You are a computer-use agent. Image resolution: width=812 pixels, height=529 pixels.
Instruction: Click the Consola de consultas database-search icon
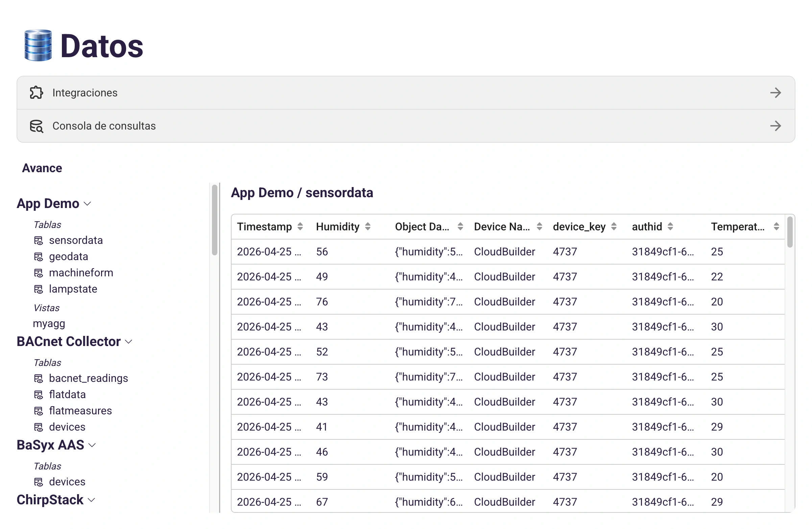pyautogui.click(x=36, y=126)
